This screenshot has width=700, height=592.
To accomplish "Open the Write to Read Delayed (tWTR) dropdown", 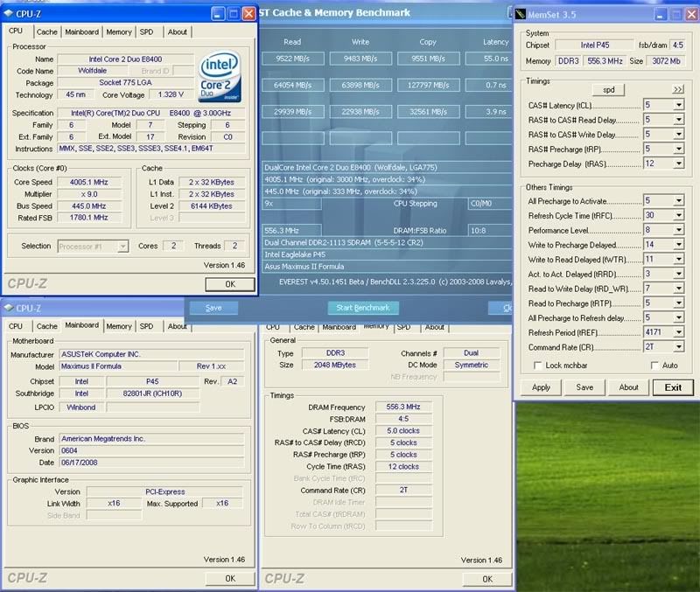I will (x=679, y=259).
